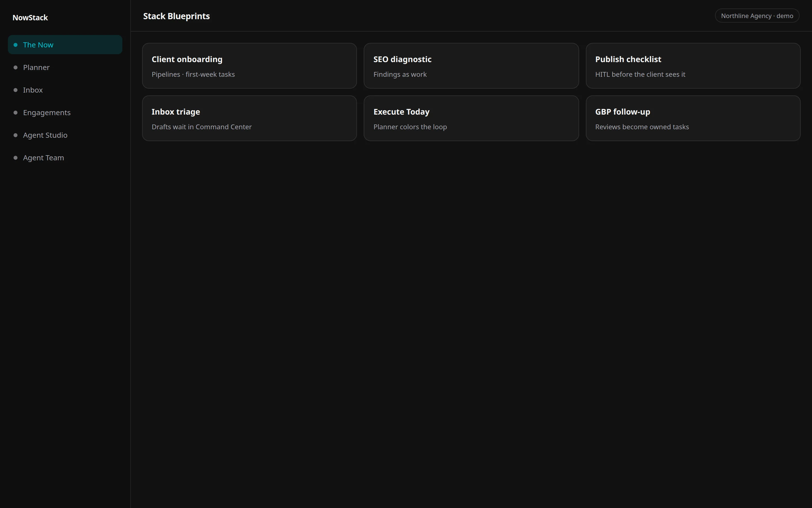Click the NowStack logo text
The height and width of the screenshot is (508, 812).
tap(30, 17)
